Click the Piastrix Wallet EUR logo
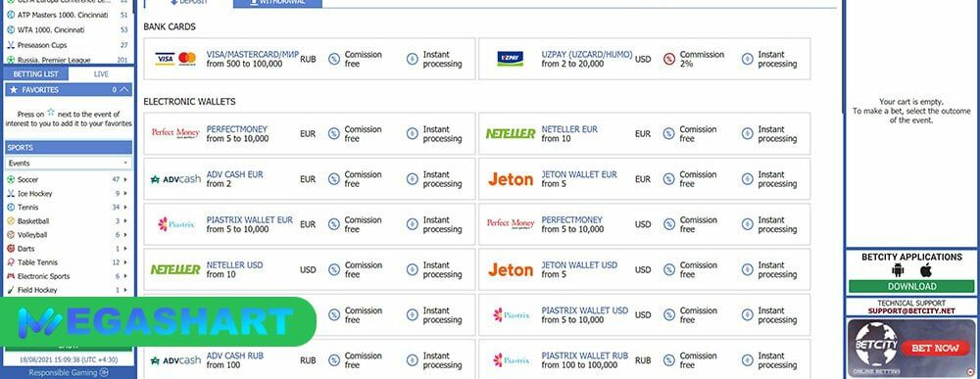The image size is (980, 379). pos(175,224)
